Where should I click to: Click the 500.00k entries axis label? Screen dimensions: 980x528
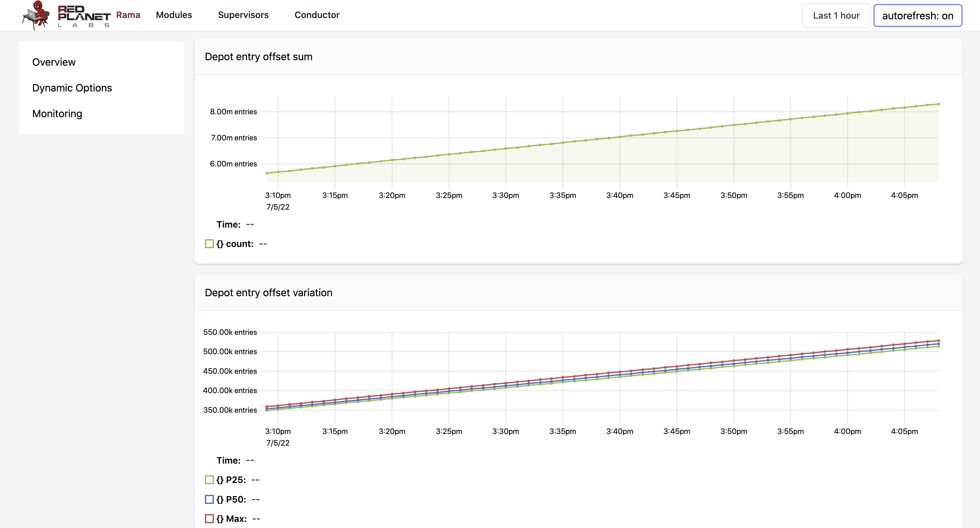[230, 352]
